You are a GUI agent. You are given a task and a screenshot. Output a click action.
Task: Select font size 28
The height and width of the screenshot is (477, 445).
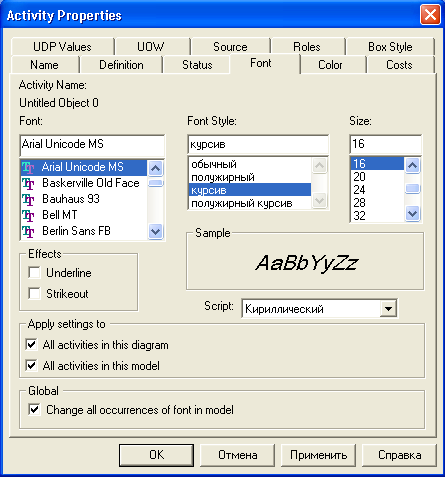coord(377,203)
